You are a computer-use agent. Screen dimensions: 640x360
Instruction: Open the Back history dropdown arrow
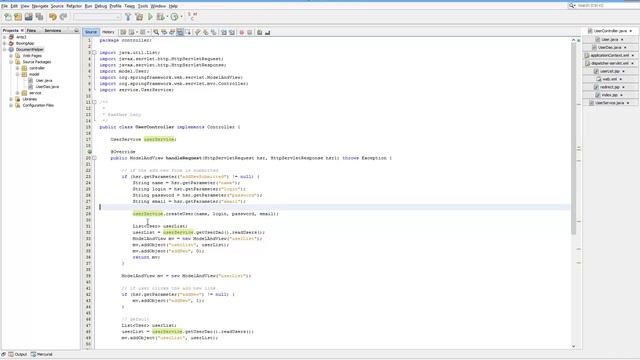137,32
